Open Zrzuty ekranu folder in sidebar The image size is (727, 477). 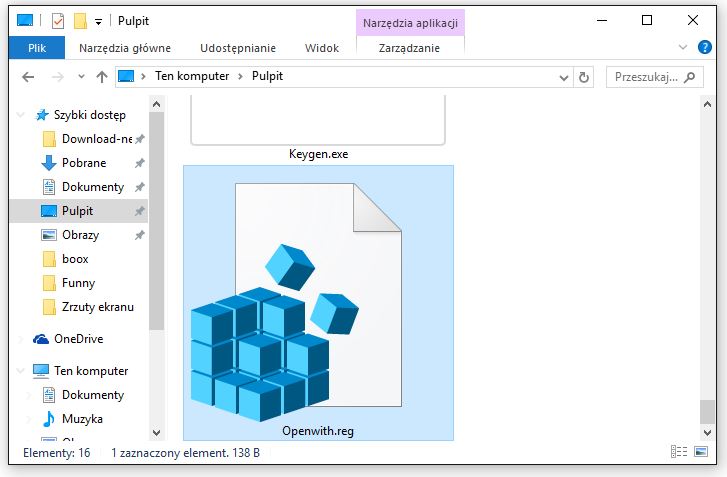point(98,307)
